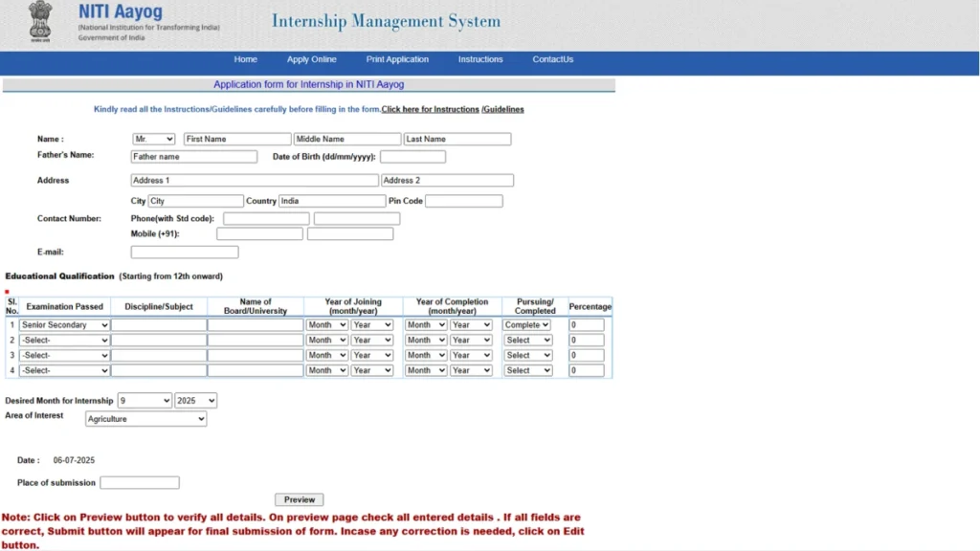
Task: Open the Pursuing/Completed dropdown in row 1
Action: coord(527,324)
